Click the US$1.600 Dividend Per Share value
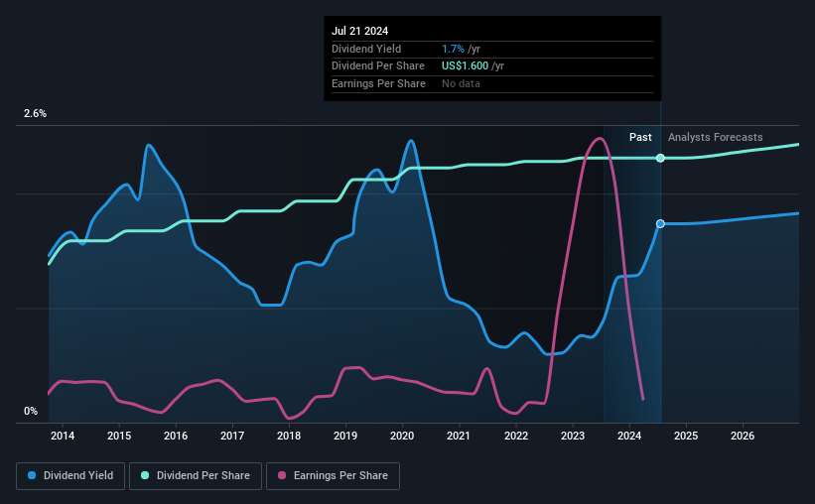 (x=466, y=66)
